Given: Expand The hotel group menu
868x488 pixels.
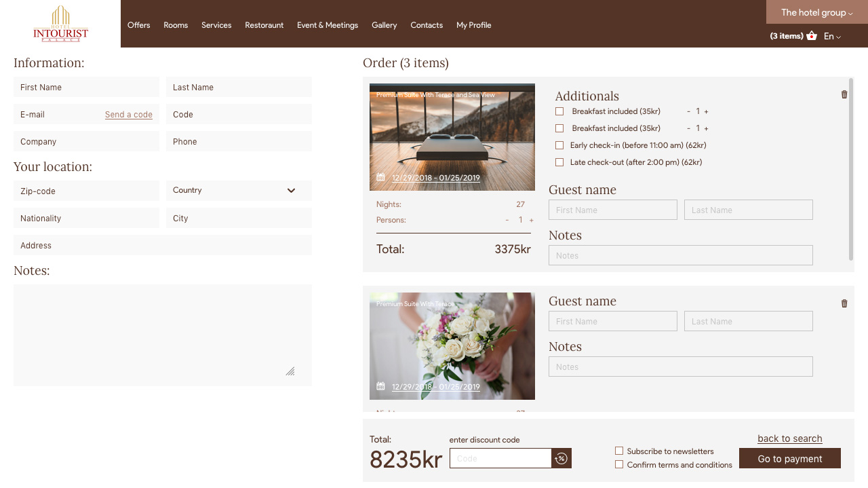Looking at the screenshot, I should click(816, 12).
